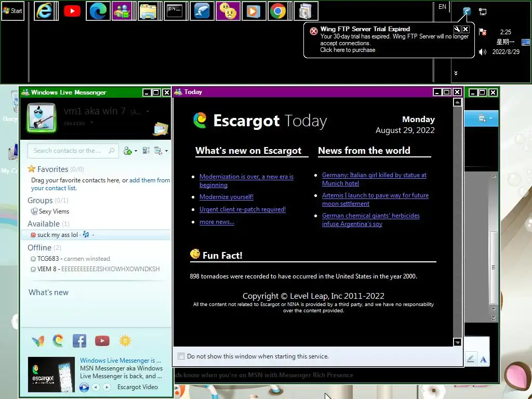Open the add contact dropdown arrow
The image size is (532, 399).
point(136,151)
